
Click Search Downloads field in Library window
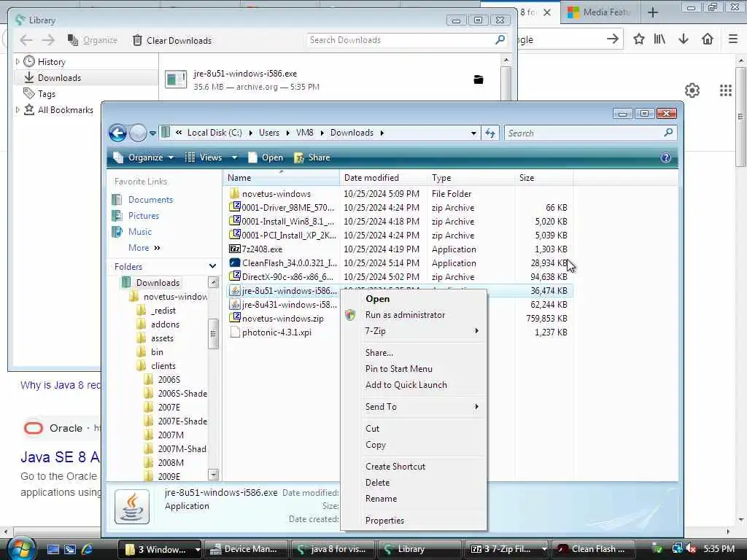coord(406,40)
